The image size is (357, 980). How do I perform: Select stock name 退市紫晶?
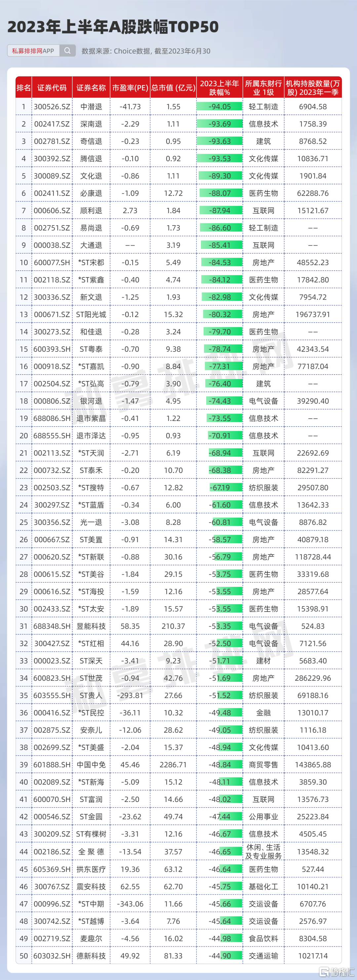(91, 418)
